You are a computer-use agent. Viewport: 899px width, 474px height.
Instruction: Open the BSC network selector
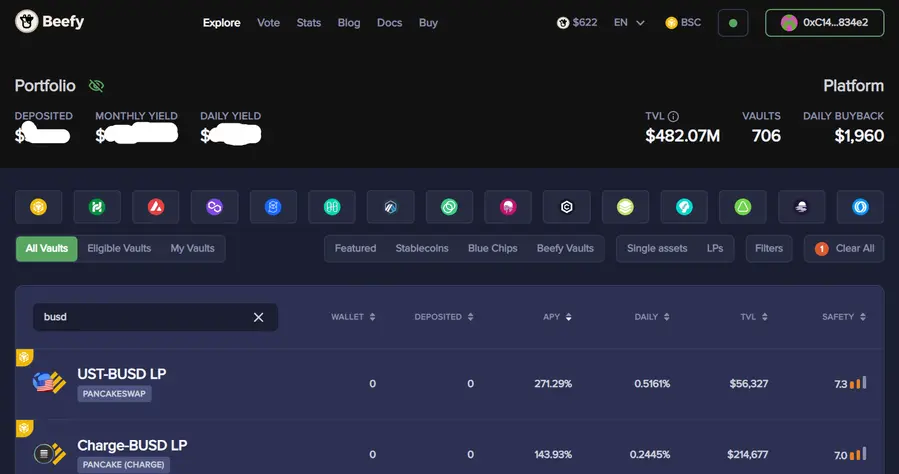pyautogui.click(x=683, y=22)
